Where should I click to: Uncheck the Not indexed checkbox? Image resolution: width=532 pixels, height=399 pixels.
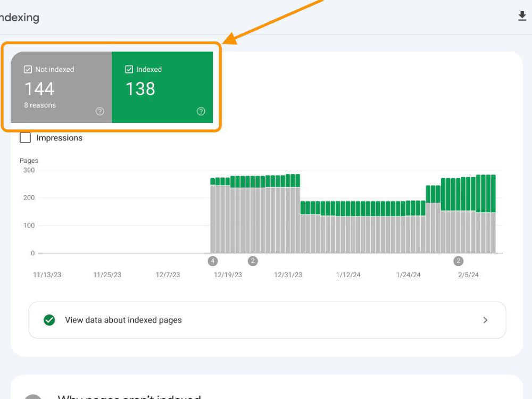click(x=28, y=69)
